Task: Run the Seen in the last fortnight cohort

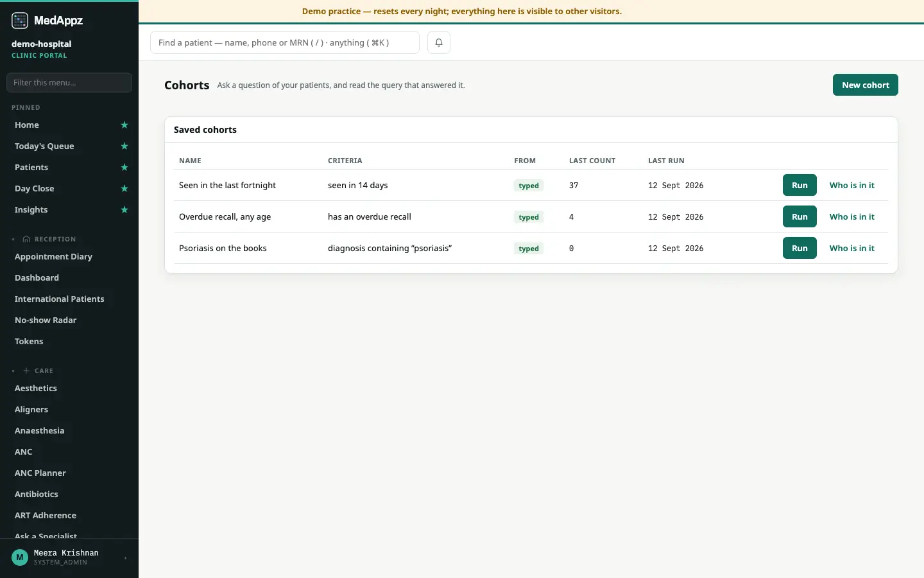Action: pyautogui.click(x=800, y=185)
